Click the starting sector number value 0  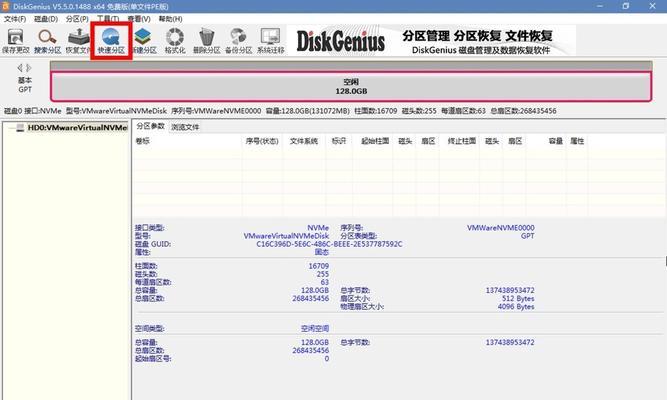[327, 359]
